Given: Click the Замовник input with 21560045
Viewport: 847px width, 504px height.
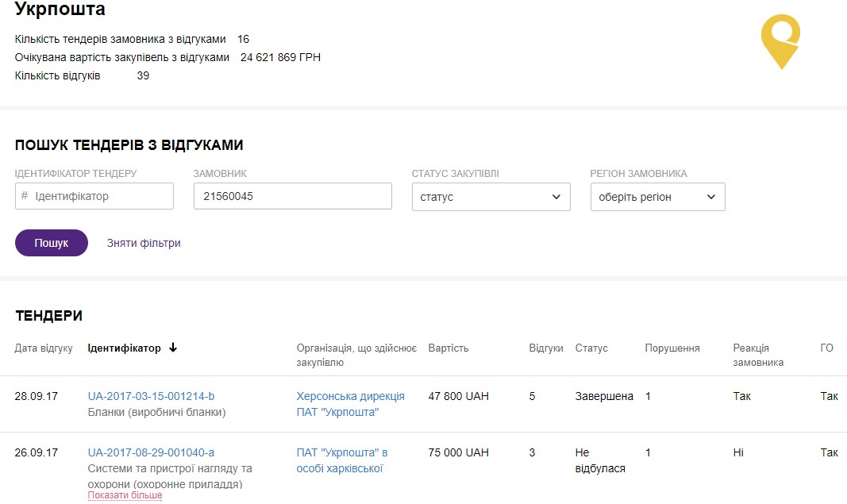Looking at the screenshot, I should [x=293, y=196].
